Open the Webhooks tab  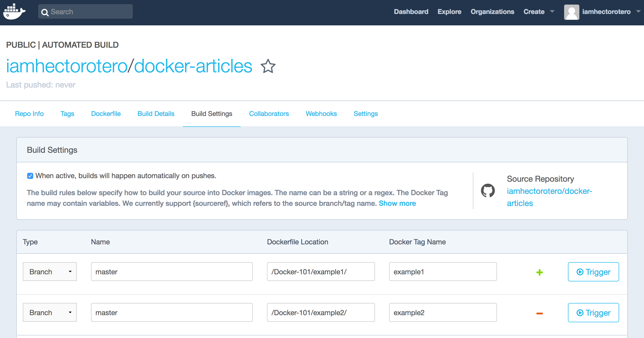click(321, 114)
